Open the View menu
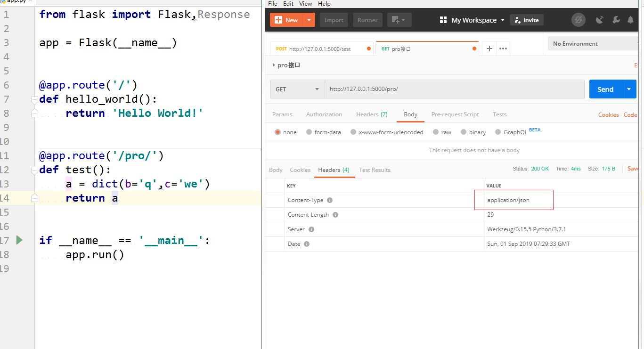The width and height of the screenshot is (644, 349). tap(306, 3)
